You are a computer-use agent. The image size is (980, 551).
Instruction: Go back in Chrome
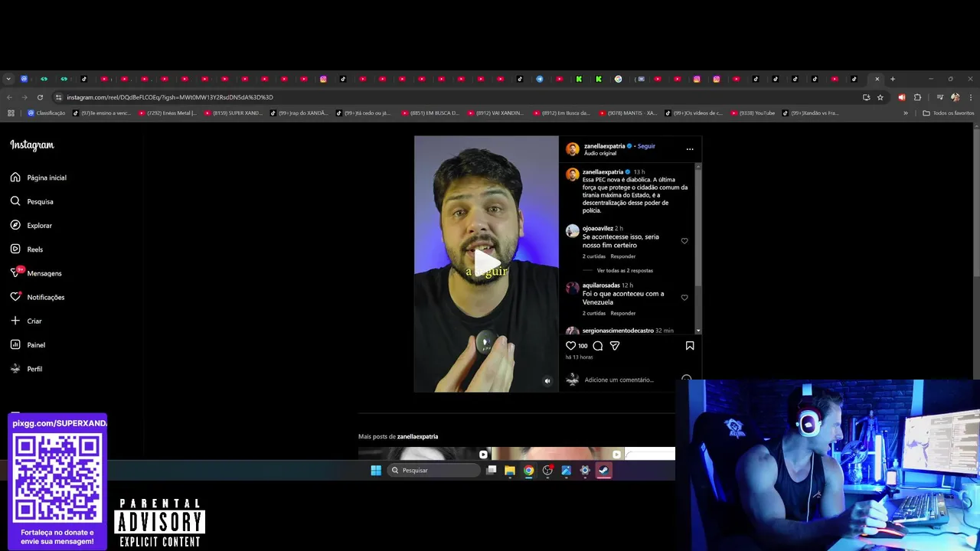click(9, 97)
